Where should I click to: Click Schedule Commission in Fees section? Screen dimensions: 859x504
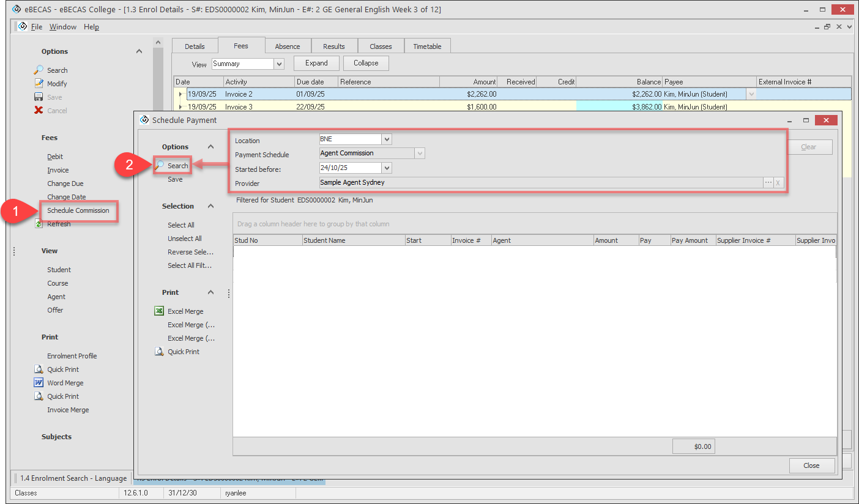point(78,210)
